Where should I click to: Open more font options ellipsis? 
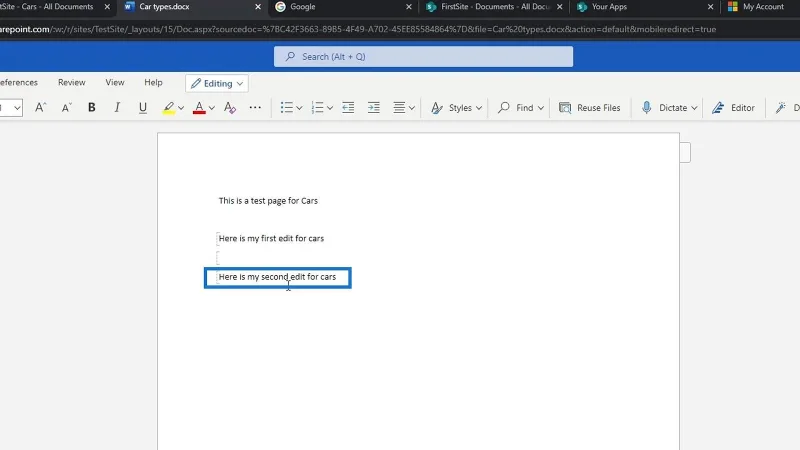tap(255, 108)
